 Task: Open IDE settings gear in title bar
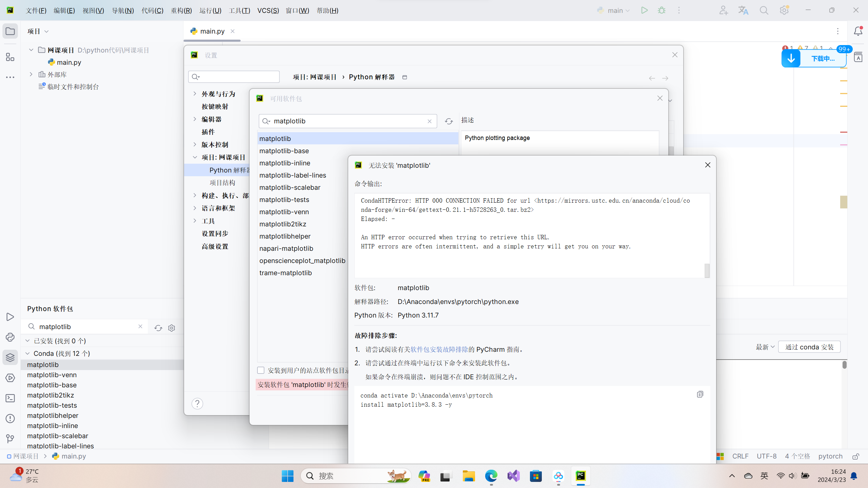click(784, 10)
